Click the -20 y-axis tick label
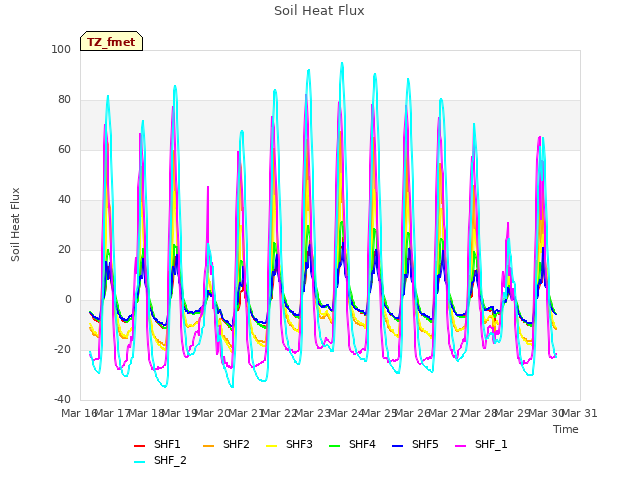 coord(62,349)
